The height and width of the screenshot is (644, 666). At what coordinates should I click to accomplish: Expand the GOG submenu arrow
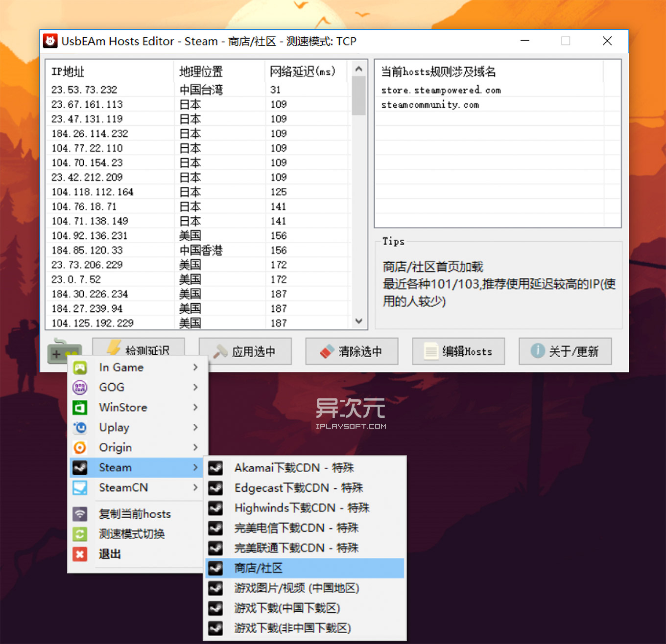pyautogui.click(x=195, y=387)
